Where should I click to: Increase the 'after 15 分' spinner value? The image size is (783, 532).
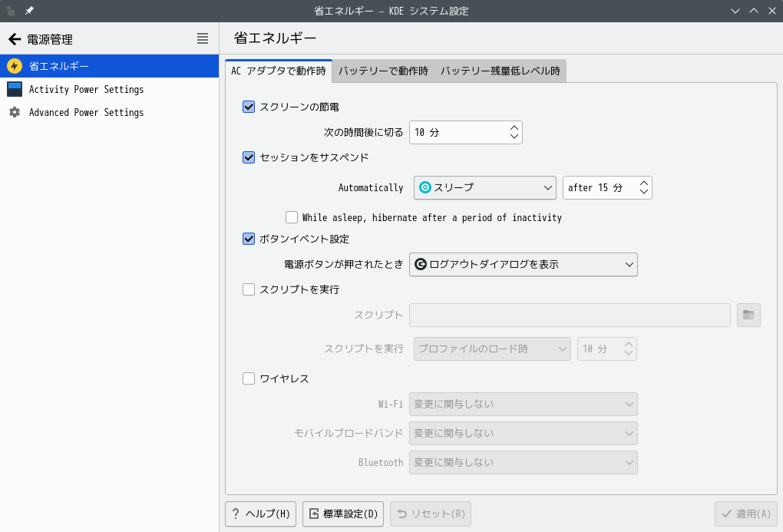click(644, 183)
